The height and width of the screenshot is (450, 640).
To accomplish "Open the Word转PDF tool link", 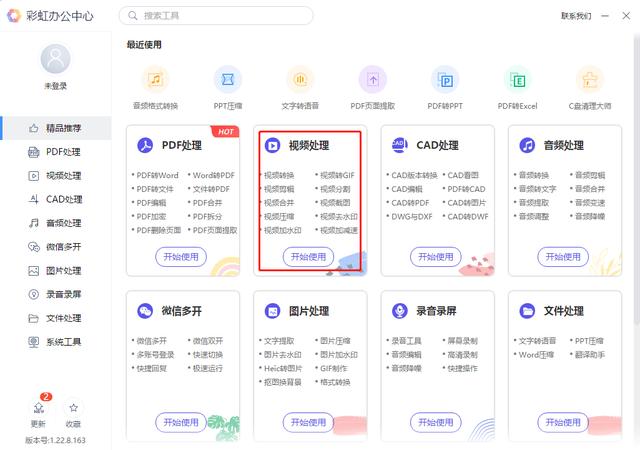I will 213,175.
